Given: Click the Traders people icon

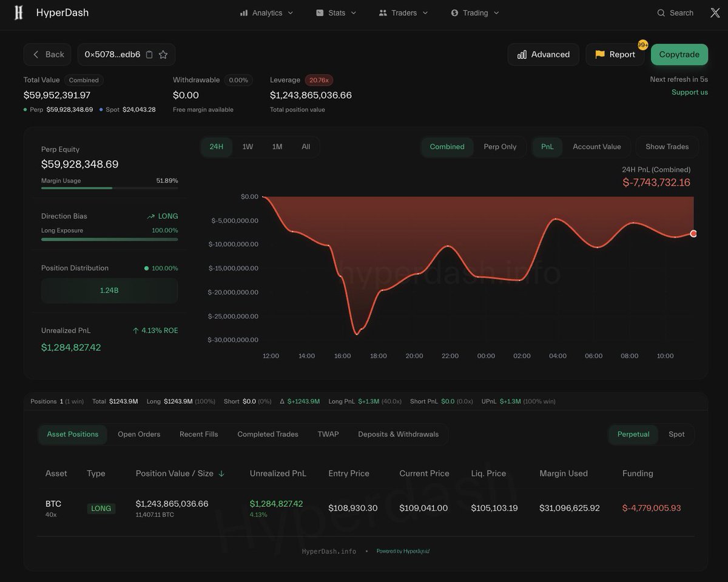Looking at the screenshot, I should (x=383, y=13).
